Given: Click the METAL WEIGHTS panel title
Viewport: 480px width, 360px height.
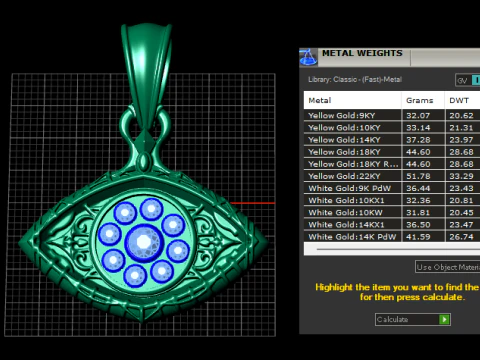Looking at the screenshot, I should [x=362, y=53].
